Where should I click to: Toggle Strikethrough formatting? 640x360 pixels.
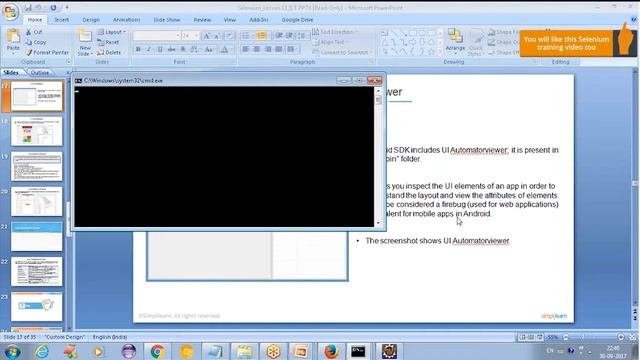coord(171,49)
